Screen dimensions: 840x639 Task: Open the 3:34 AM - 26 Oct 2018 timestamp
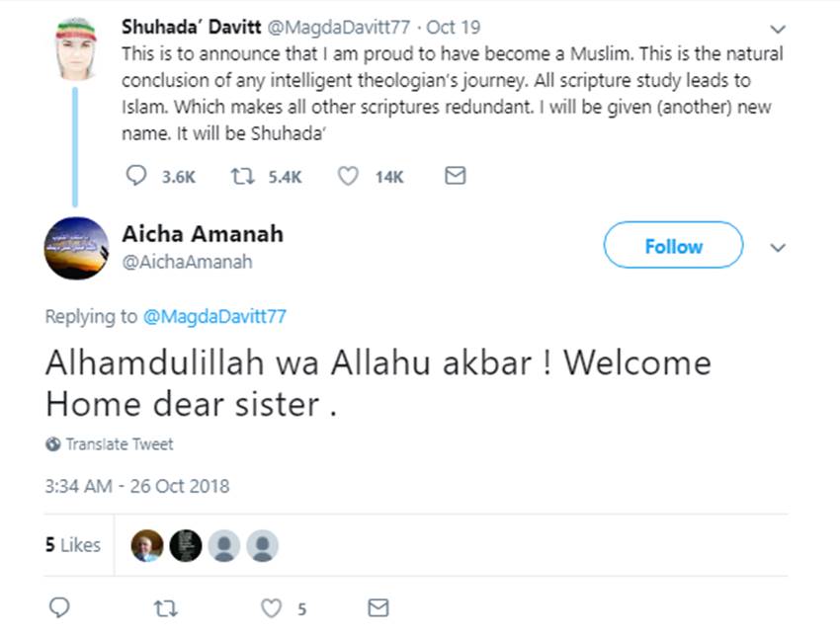(x=136, y=486)
